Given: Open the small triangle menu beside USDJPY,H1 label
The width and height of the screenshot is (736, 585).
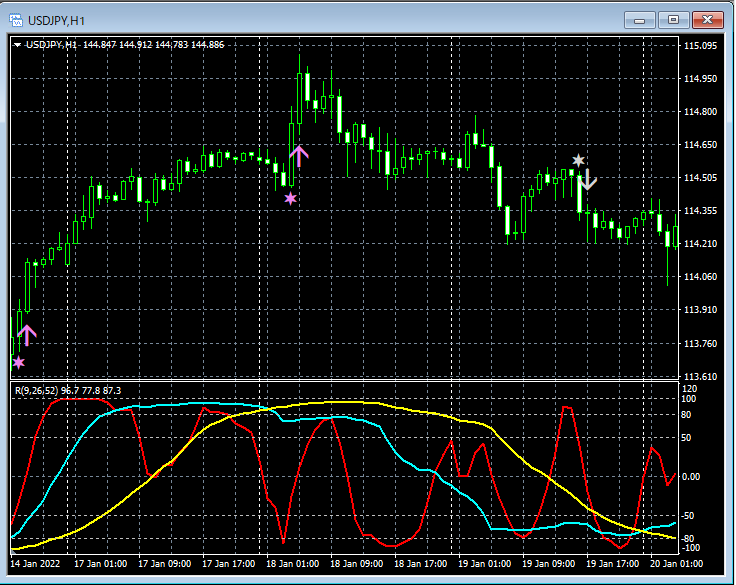Looking at the screenshot, I should (x=17, y=45).
